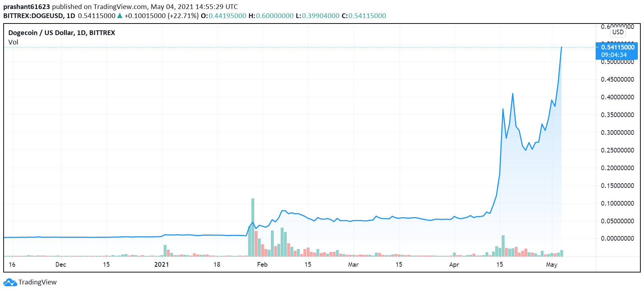Click the author name prashant61623
Screen dimensions: 644x292
(27, 7)
